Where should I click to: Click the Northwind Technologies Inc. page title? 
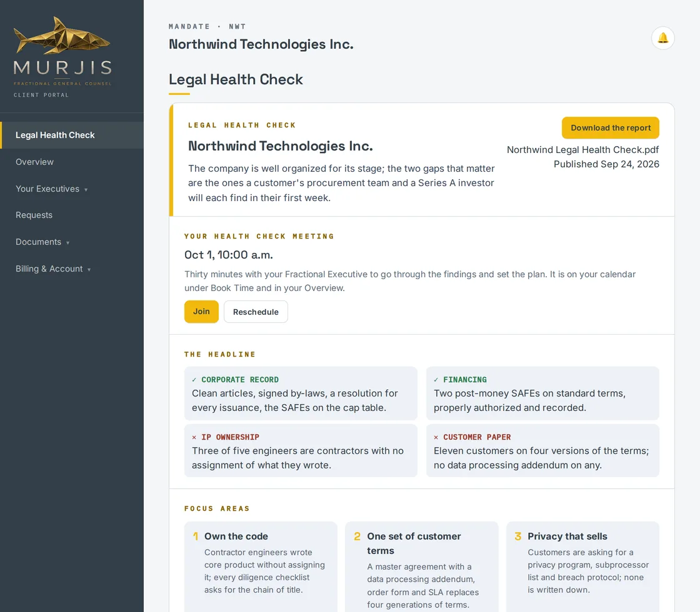tap(261, 44)
